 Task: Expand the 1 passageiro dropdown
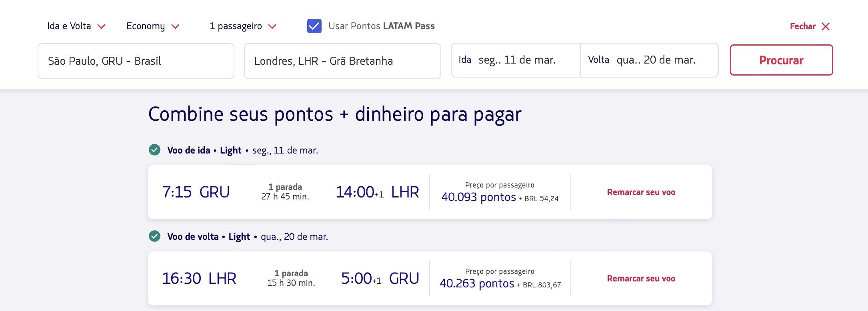click(243, 26)
